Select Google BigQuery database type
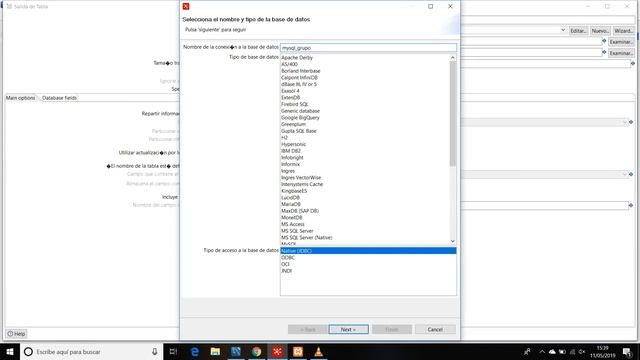This screenshot has width=640, height=360. click(300, 118)
